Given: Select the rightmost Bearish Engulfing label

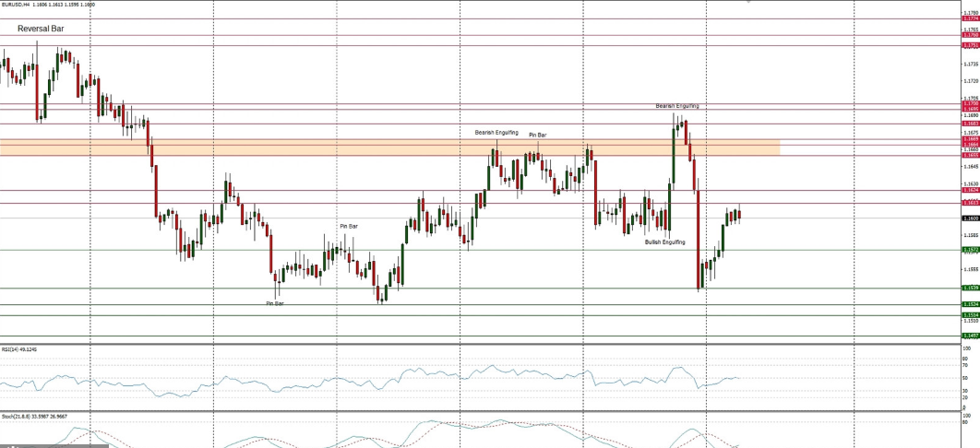Looking at the screenshot, I should [676, 106].
